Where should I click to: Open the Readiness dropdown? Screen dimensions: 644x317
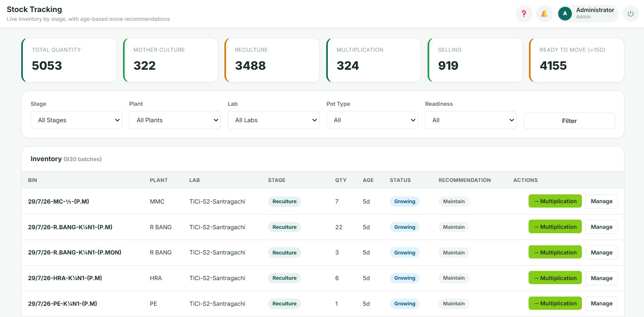[x=470, y=120]
